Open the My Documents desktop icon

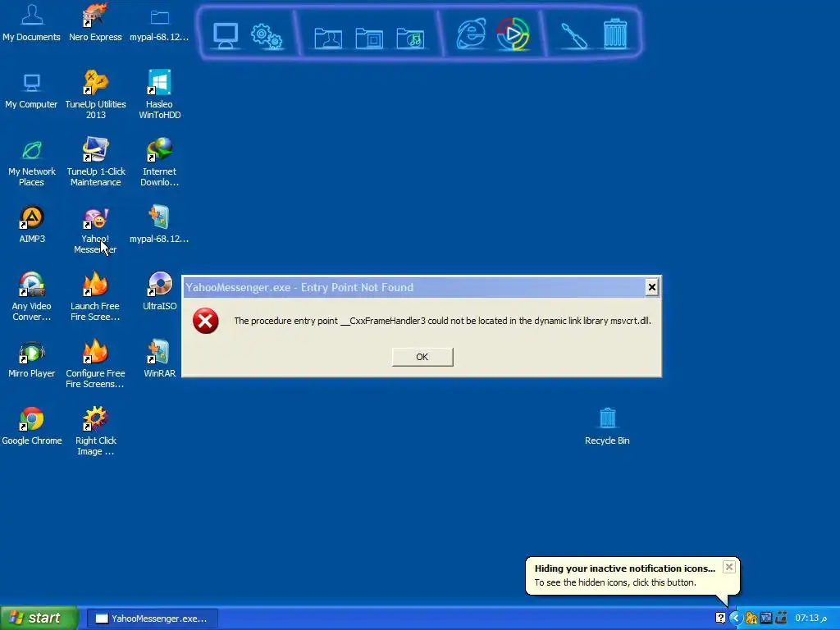[32, 22]
